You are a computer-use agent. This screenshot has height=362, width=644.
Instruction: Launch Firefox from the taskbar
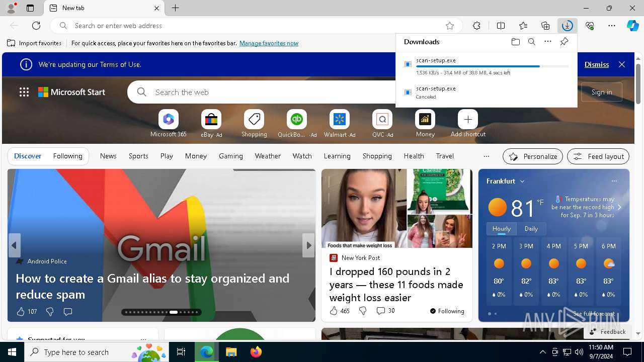click(x=256, y=352)
